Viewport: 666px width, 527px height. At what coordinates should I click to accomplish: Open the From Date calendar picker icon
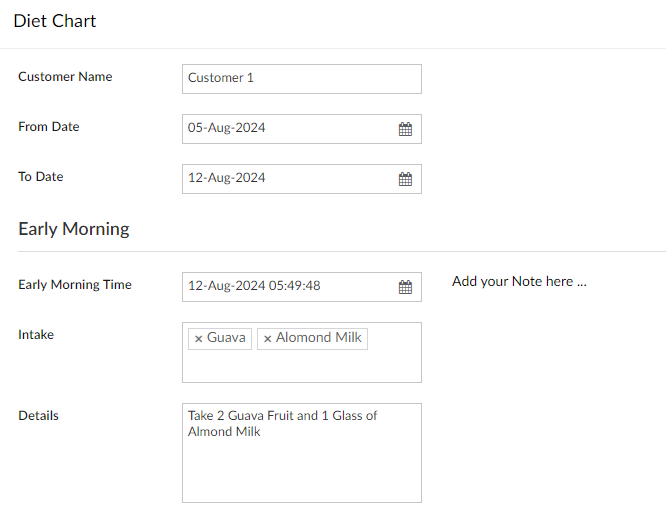[405, 129]
